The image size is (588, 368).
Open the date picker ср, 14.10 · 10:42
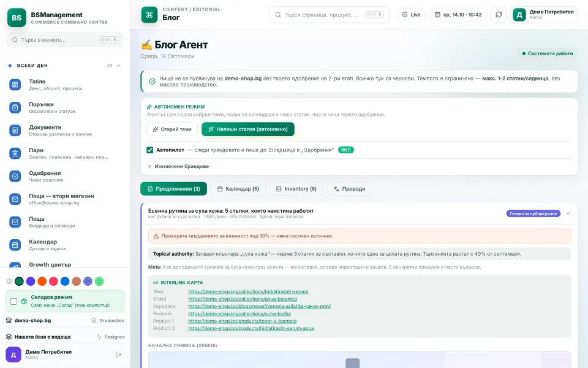tap(458, 15)
